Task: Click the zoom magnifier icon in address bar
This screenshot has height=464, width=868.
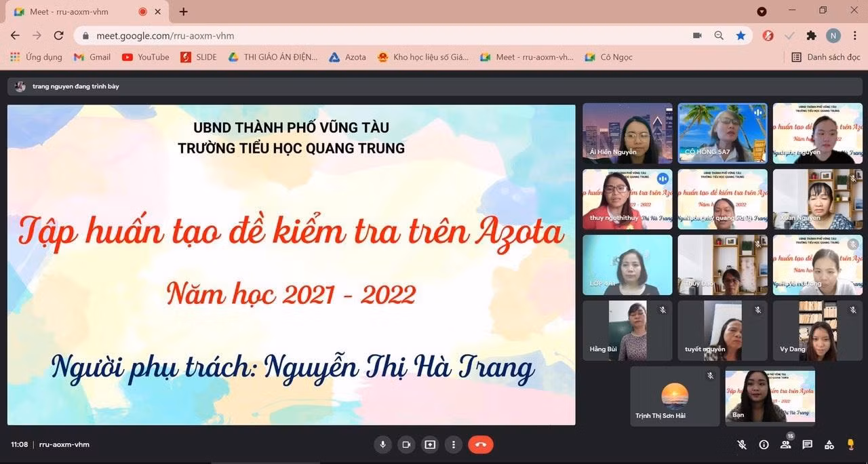Action: (x=719, y=35)
